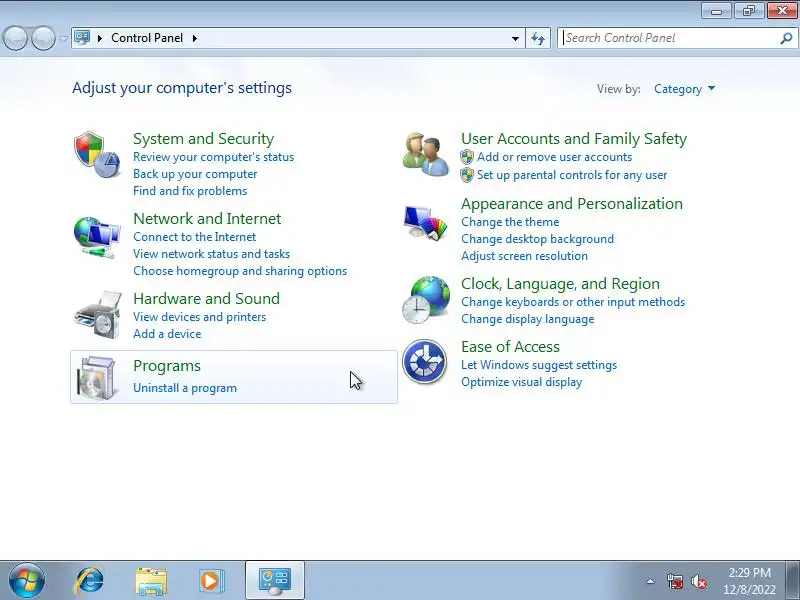Open the Ease of Access heading
Image resolution: width=800 pixels, height=600 pixels.
[510, 347]
